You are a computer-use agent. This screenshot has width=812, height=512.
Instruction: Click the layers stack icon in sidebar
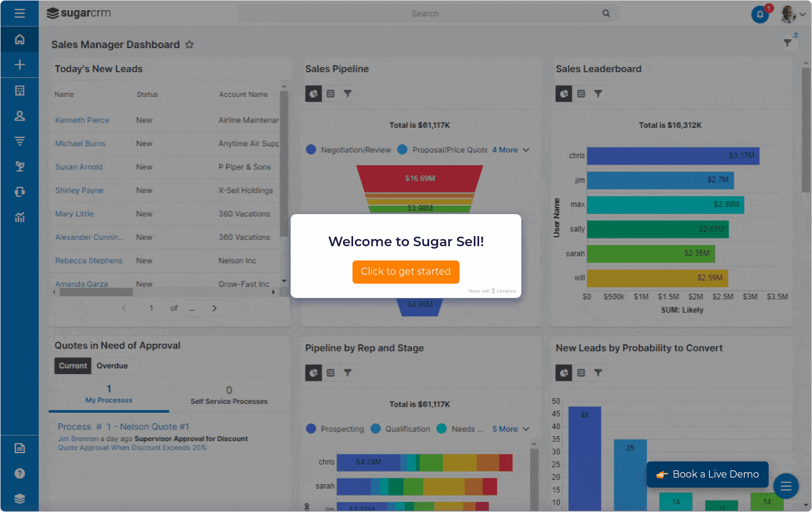click(x=20, y=499)
